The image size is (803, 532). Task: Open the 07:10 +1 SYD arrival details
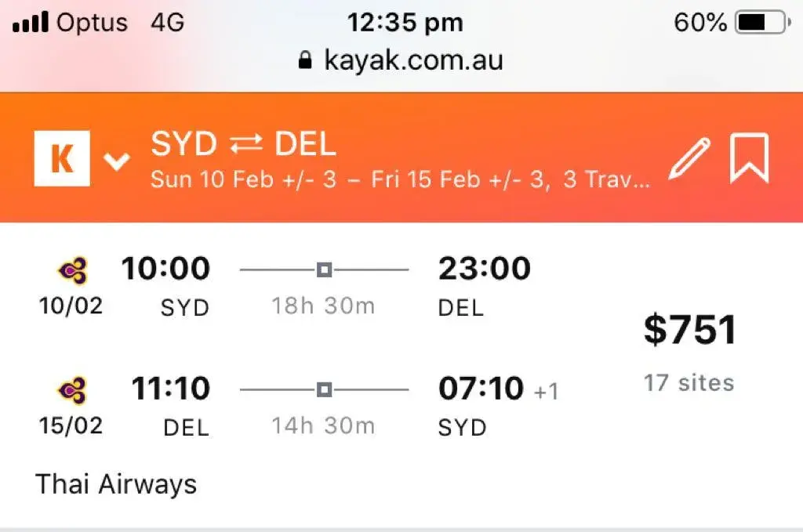point(480,389)
